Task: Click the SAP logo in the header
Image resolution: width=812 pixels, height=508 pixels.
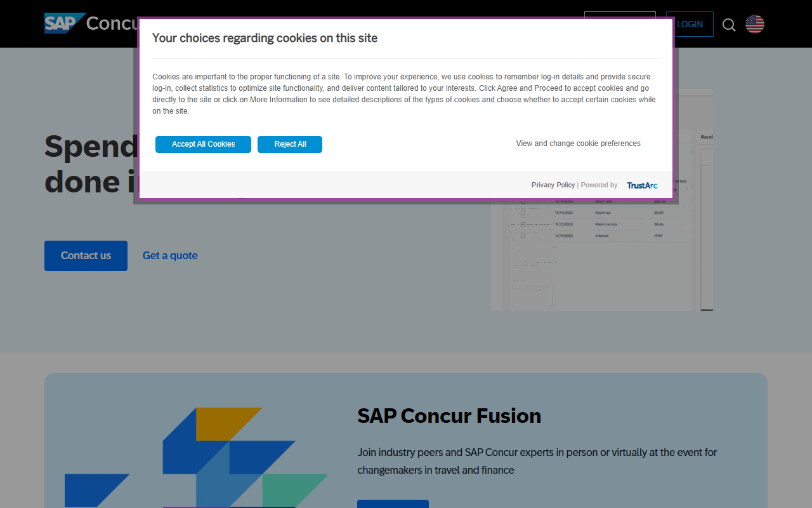Action: coord(65,23)
